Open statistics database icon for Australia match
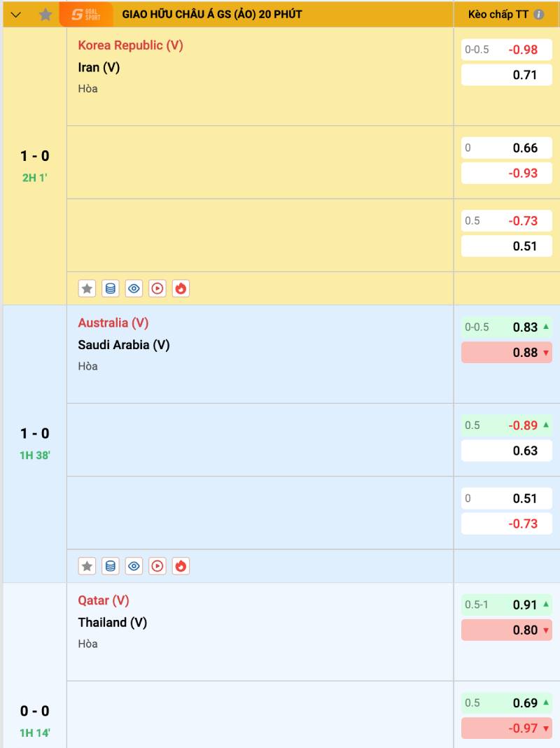The image size is (560, 748). click(111, 566)
